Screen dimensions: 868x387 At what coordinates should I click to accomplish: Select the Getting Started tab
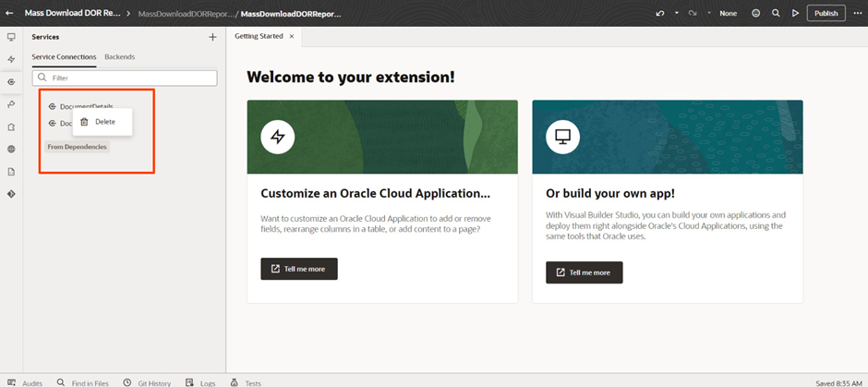tap(259, 36)
